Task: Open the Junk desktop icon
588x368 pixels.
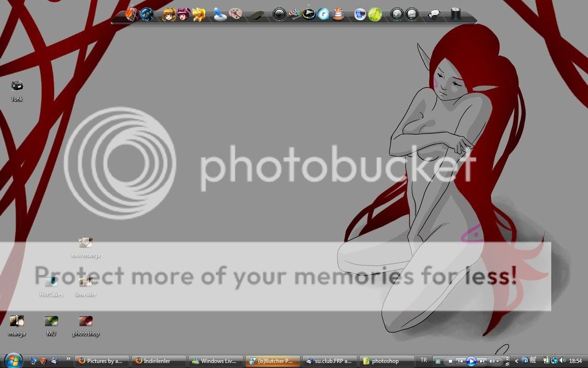Action: click(17, 91)
